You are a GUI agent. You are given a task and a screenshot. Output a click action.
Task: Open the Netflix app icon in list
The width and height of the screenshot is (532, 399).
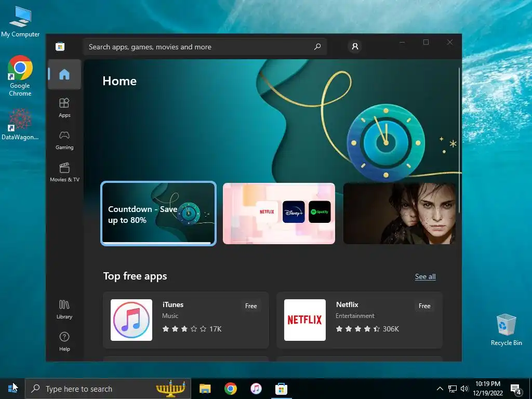304,320
